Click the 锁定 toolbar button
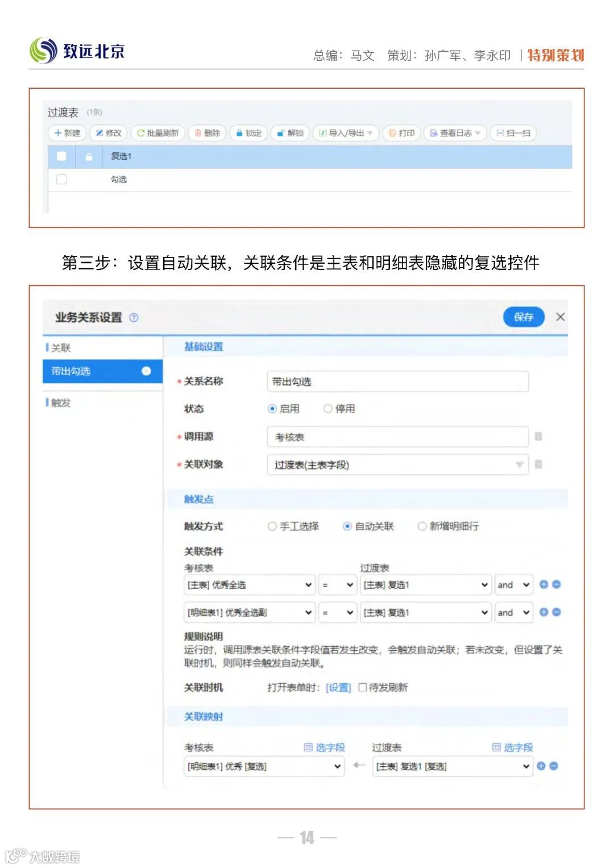The height and width of the screenshot is (868, 614). pos(249,133)
